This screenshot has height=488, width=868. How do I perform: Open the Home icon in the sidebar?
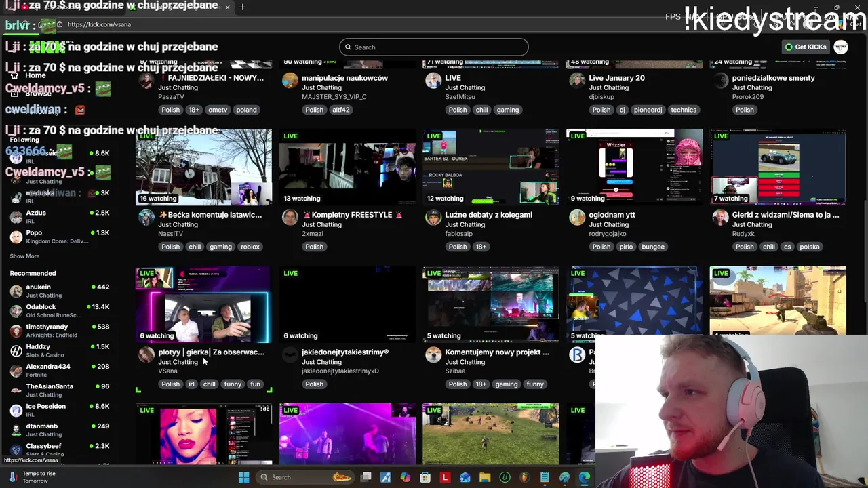(14, 75)
